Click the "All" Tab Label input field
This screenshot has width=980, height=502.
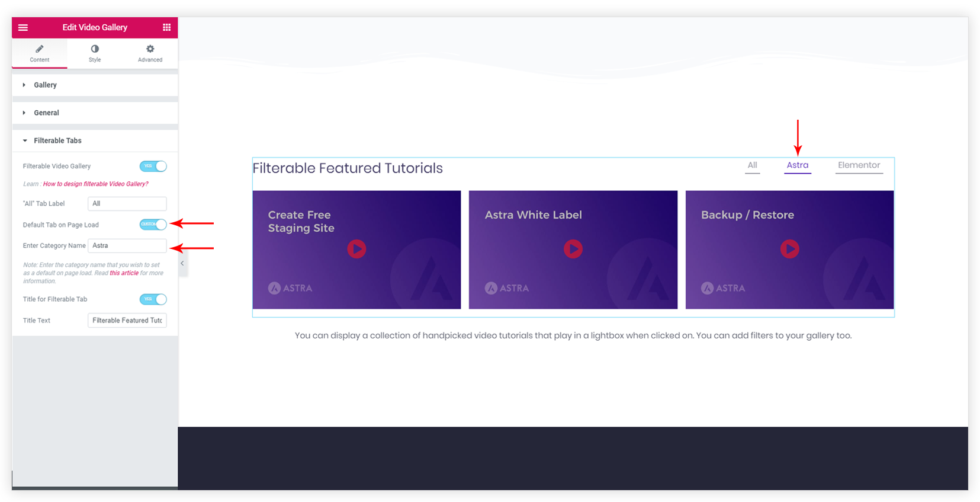click(x=127, y=203)
